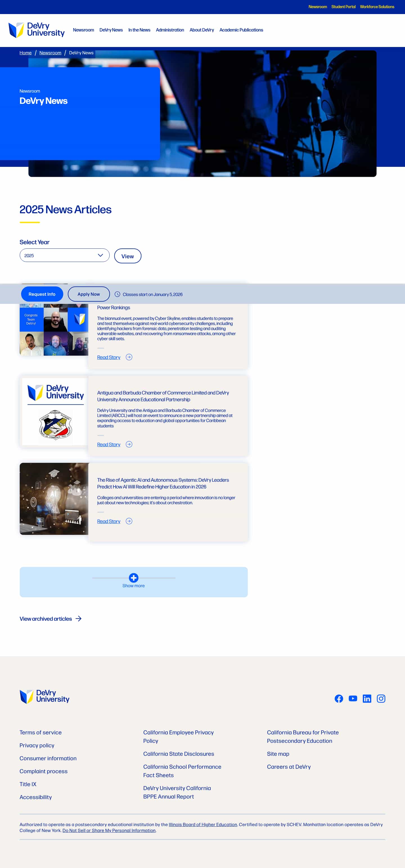Open Title IX footer link
The width and height of the screenshot is (405, 868).
[x=28, y=784]
